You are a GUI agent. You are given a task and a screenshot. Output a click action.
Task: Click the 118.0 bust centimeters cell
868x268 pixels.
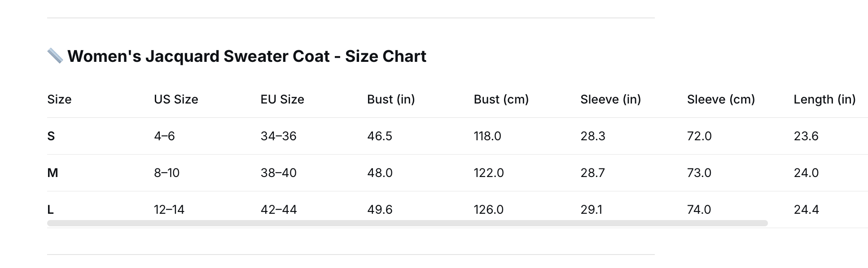click(x=487, y=136)
